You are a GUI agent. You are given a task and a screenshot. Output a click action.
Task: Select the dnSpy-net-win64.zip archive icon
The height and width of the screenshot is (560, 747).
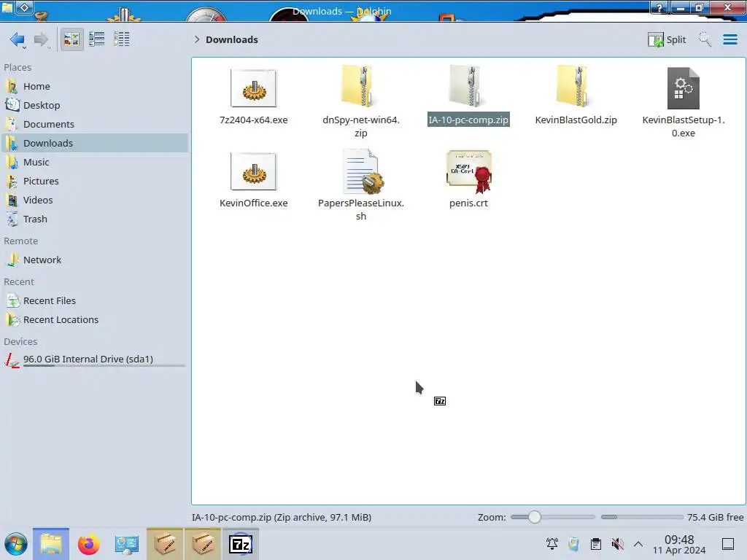tap(360, 87)
